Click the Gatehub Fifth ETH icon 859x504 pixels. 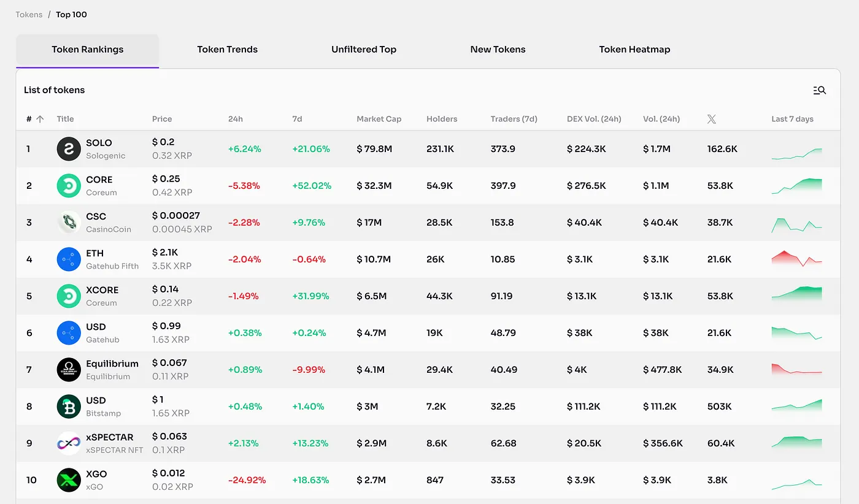click(x=69, y=259)
